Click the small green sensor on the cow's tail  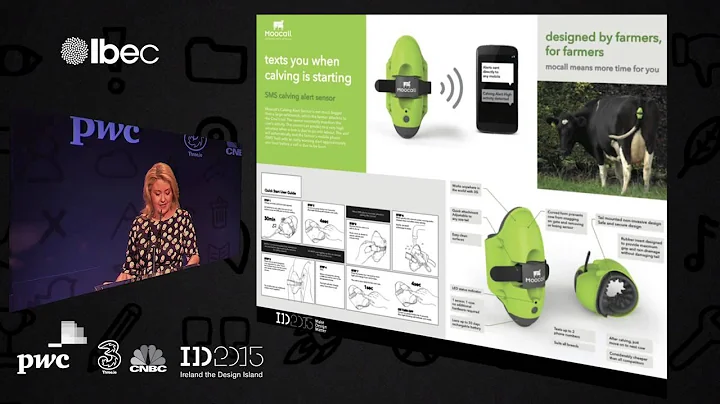coord(639,113)
